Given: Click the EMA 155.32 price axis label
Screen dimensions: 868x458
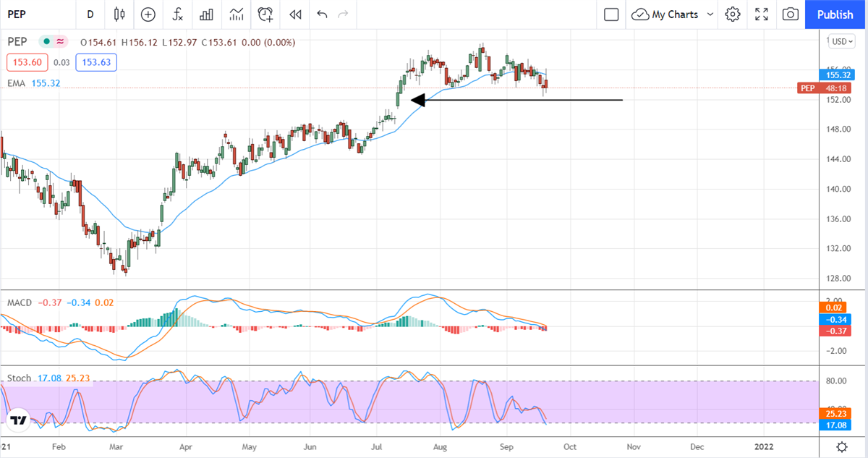Looking at the screenshot, I should (x=838, y=75).
